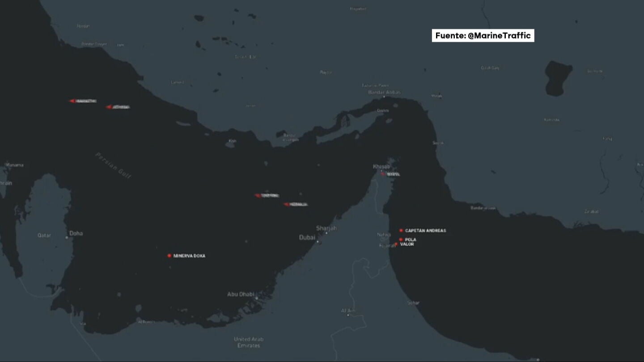Select the leftmost red ship arrow on map
This screenshot has width=644, height=362.
(x=72, y=101)
